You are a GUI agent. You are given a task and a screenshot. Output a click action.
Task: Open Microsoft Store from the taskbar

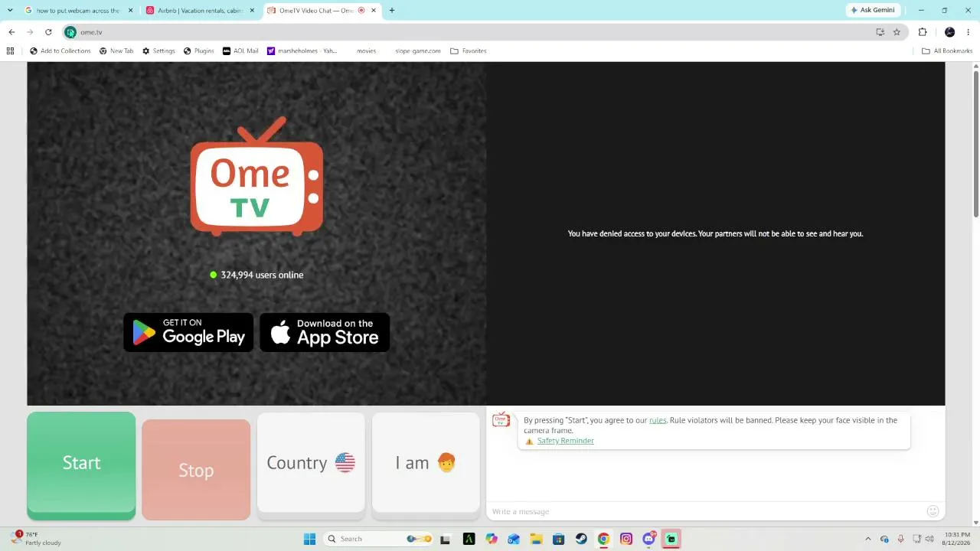(x=559, y=539)
